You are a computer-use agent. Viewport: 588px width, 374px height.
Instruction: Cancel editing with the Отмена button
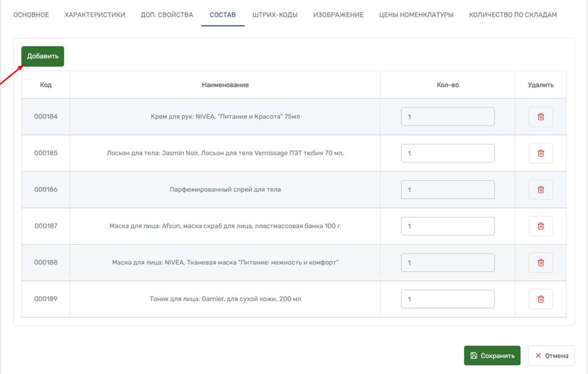[x=551, y=356]
